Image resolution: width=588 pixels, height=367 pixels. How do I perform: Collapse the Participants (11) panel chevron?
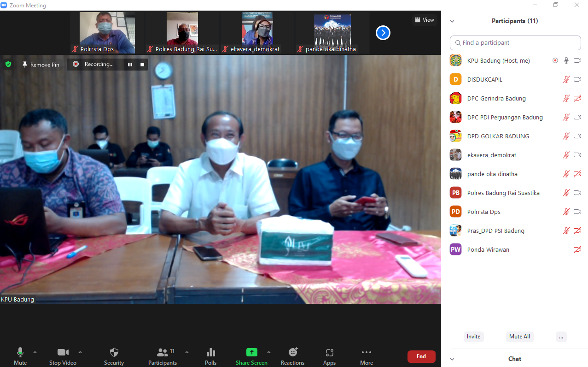tap(452, 21)
